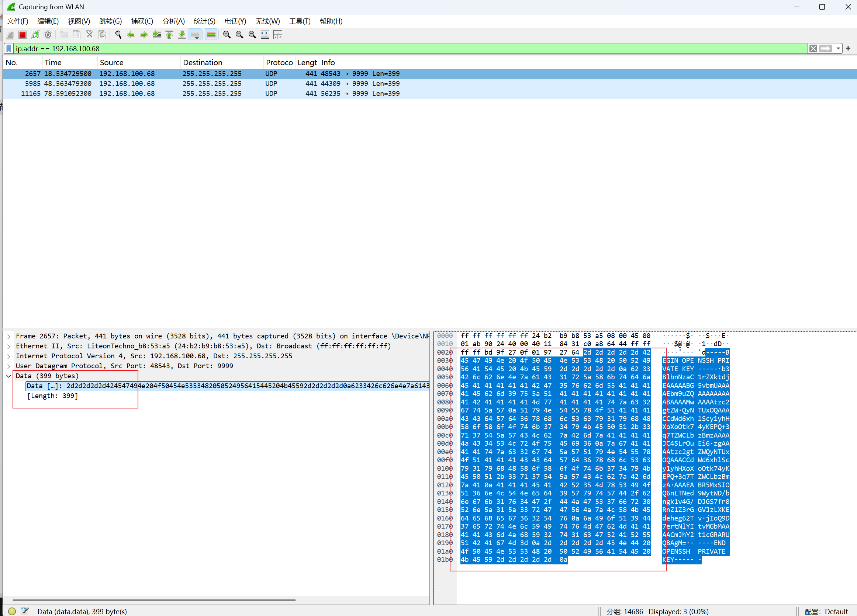857x616 pixels.
Task: Apply the display filter arrow button
Action: [x=826, y=49]
